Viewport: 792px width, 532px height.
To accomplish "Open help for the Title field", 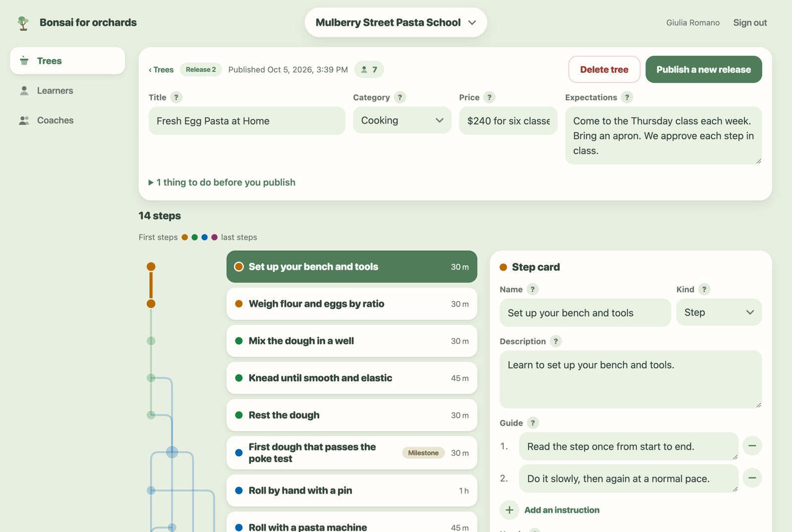I will tap(176, 97).
